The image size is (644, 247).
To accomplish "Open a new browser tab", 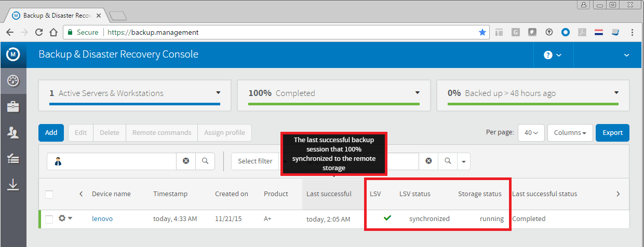I will pyautogui.click(x=118, y=16).
